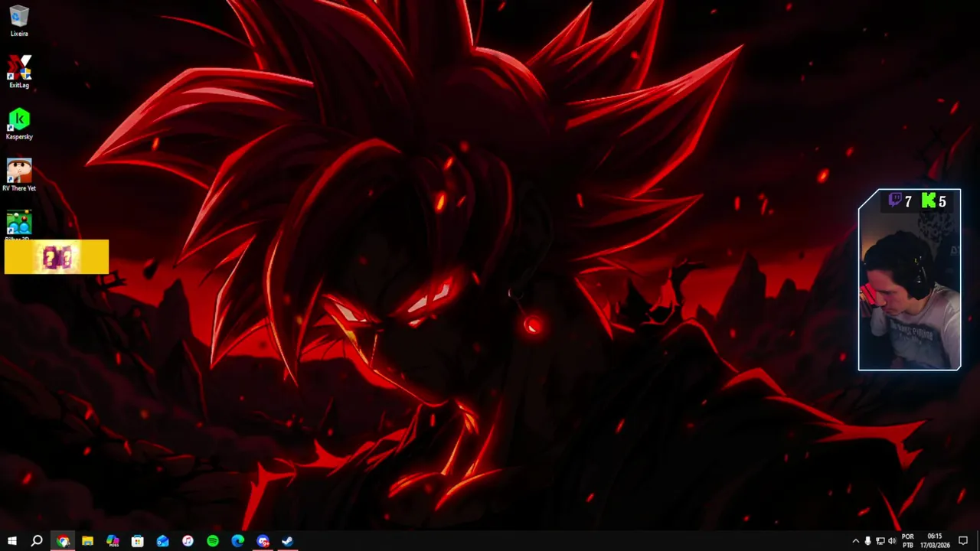This screenshot has height=551, width=980.
Task: Click Twitch viewer count icon on overlay
Action: pos(894,201)
